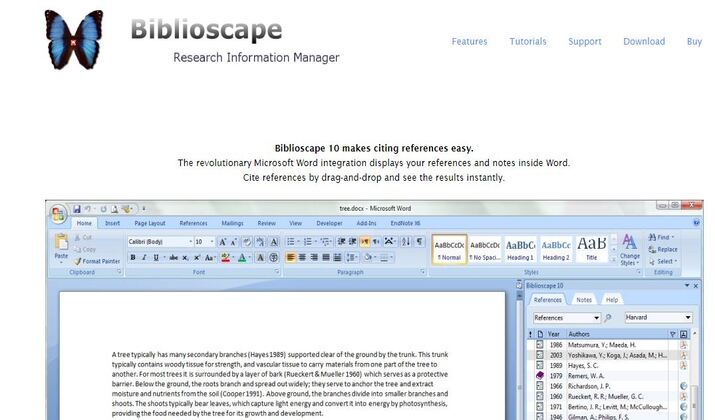Toggle Show/Hide paragraph marks
Image resolution: width=715 pixels, height=420 pixels.
coord(420,242)
